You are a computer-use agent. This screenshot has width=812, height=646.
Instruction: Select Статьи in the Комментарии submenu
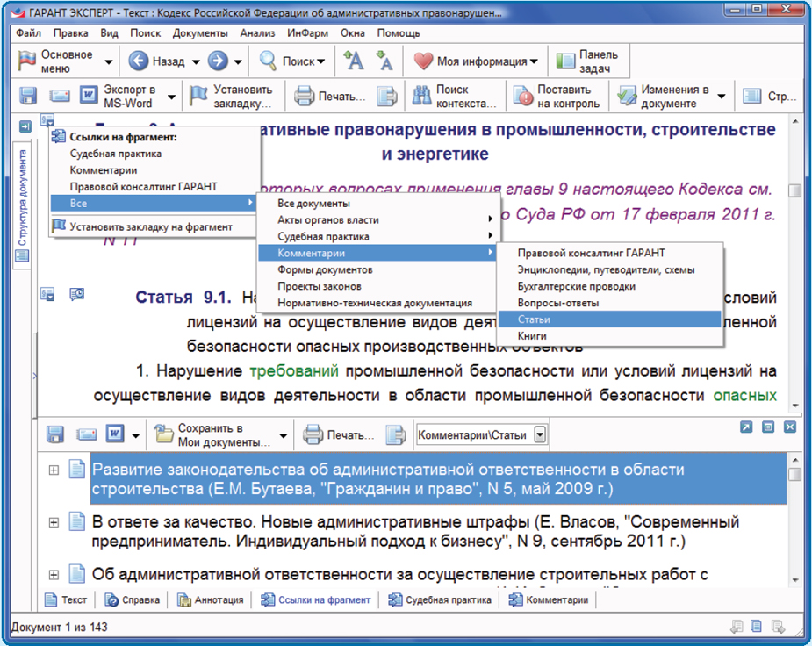pyautogui.click(x=534, y=319)
